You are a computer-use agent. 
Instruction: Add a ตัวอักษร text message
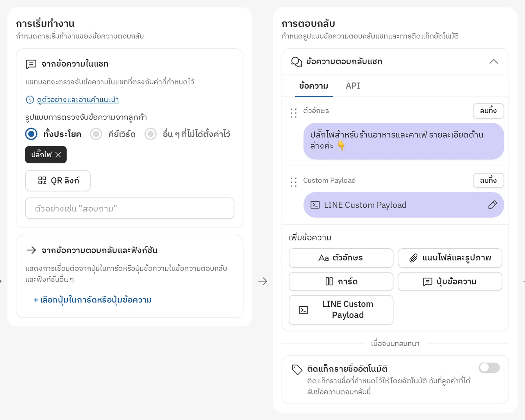click(341, 258)
